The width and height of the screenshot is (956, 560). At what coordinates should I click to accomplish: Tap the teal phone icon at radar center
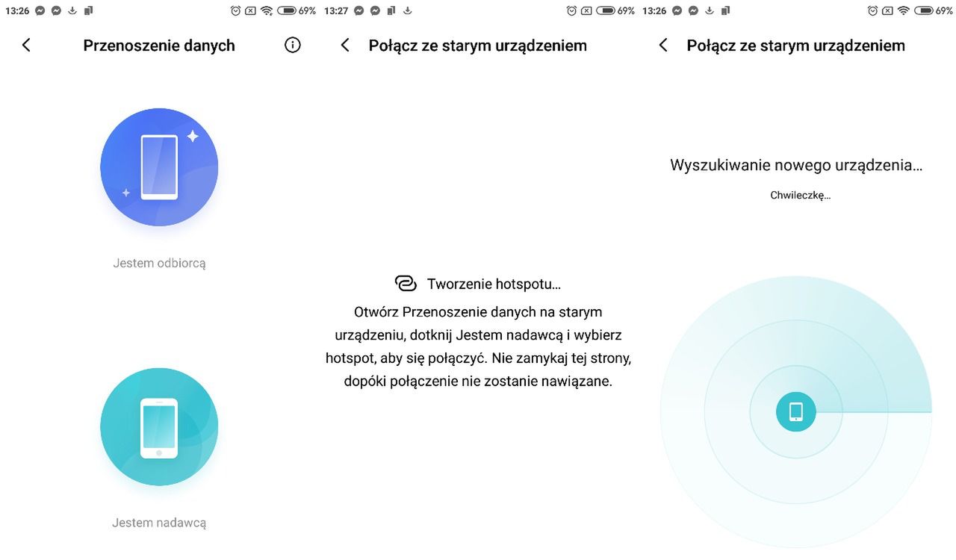click(x=796, y=411)
